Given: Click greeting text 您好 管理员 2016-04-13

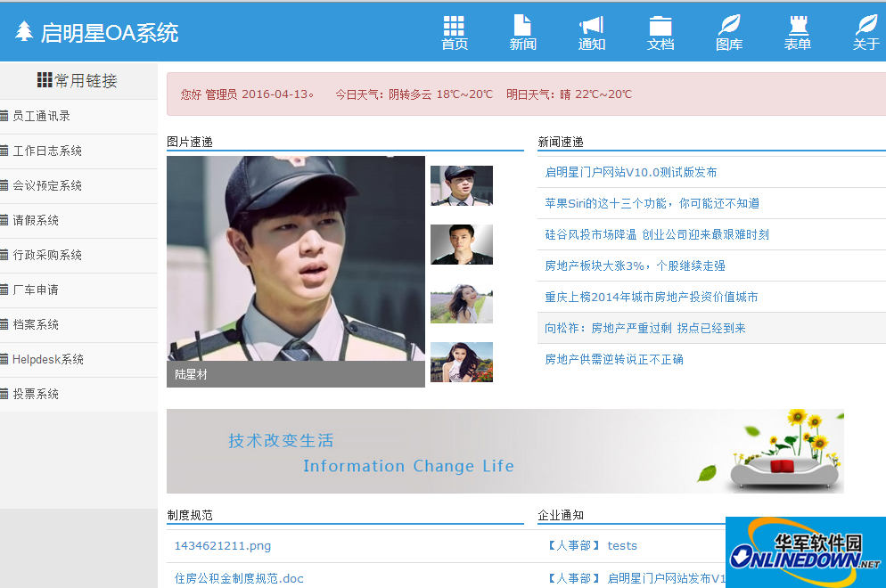Looking at the screenshot, I should [x=247, y=94].
